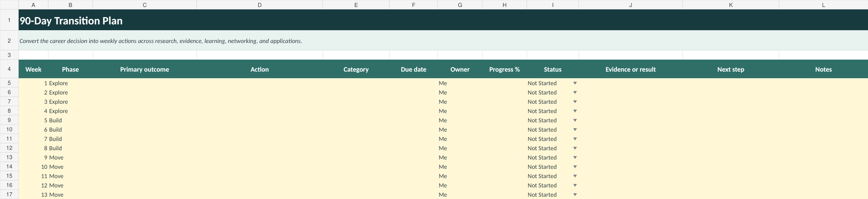Select column E header
The image size is (868, 199).
[x=356, y=5]
